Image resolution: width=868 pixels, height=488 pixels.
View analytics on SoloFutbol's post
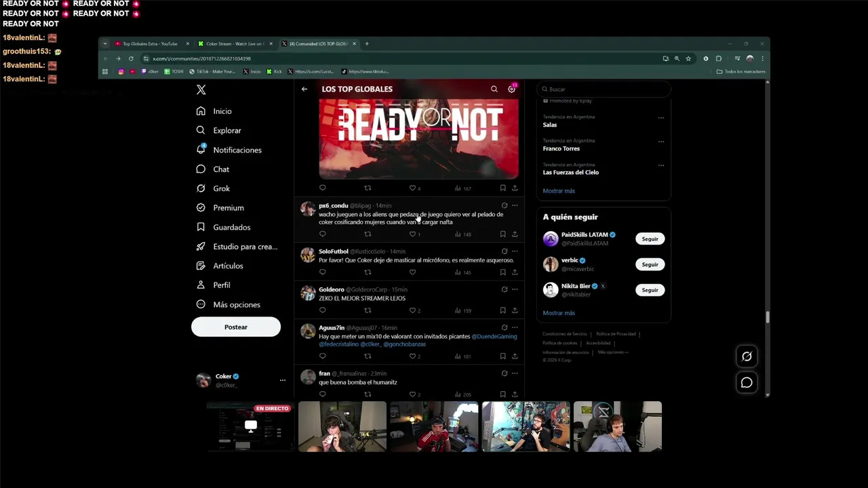pyautogui.click(x=462, y=272)
